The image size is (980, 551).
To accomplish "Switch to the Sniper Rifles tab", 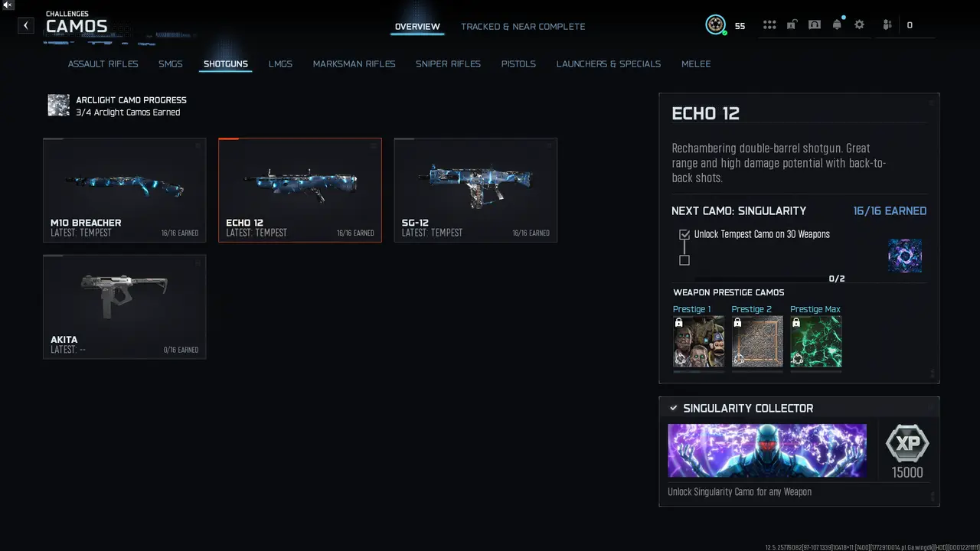I will (x=448, y=64).
